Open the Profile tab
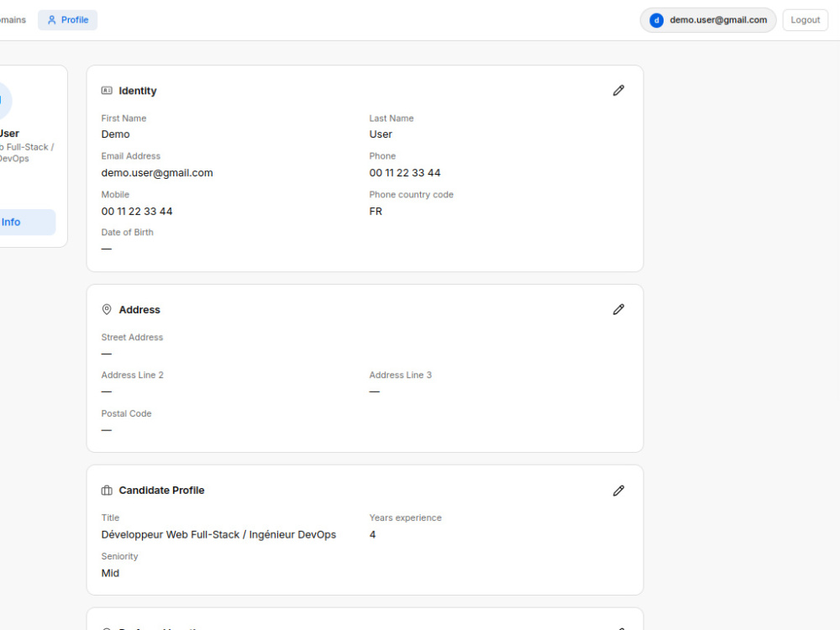This screenshot has height=630, width=840. [67, 20]
